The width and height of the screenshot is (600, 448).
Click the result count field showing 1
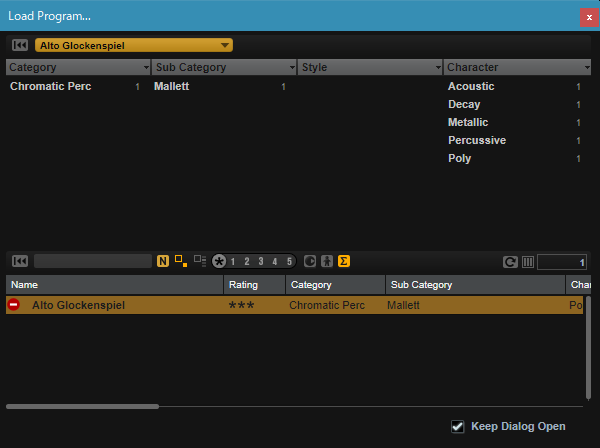(562, 262)
